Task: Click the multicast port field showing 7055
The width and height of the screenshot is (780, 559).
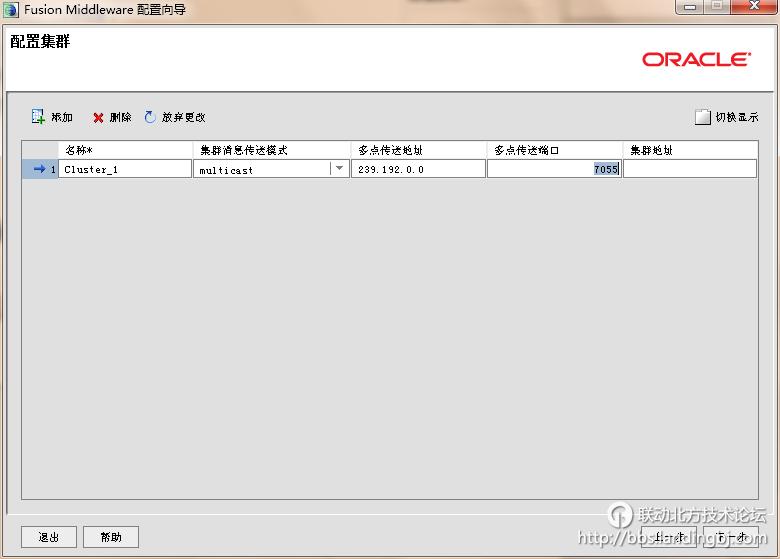Action: point(554,169)
